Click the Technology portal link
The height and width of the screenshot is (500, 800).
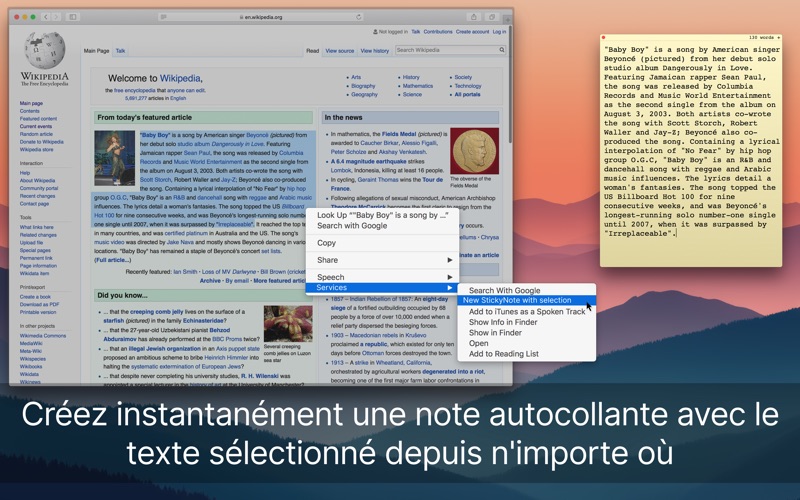point(468,86)
